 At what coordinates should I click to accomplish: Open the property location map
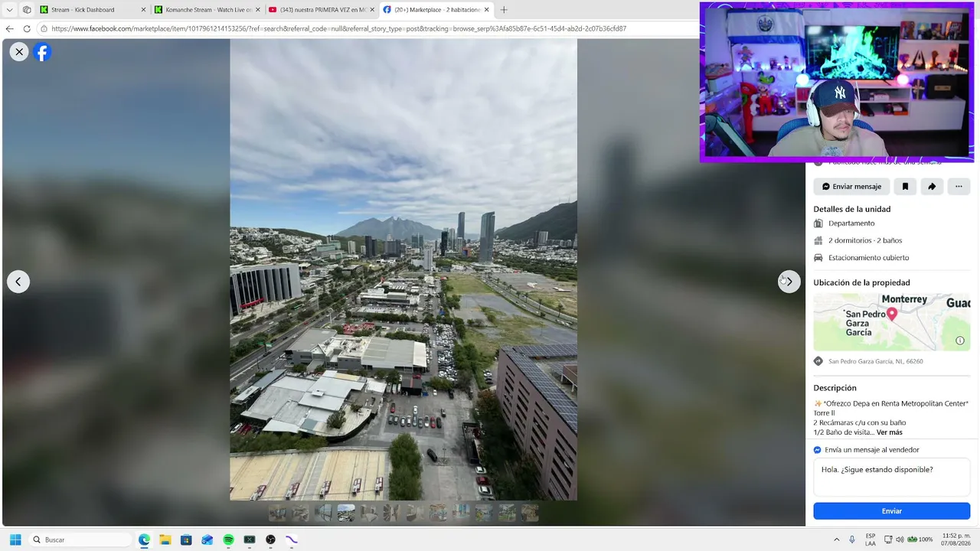891,322
